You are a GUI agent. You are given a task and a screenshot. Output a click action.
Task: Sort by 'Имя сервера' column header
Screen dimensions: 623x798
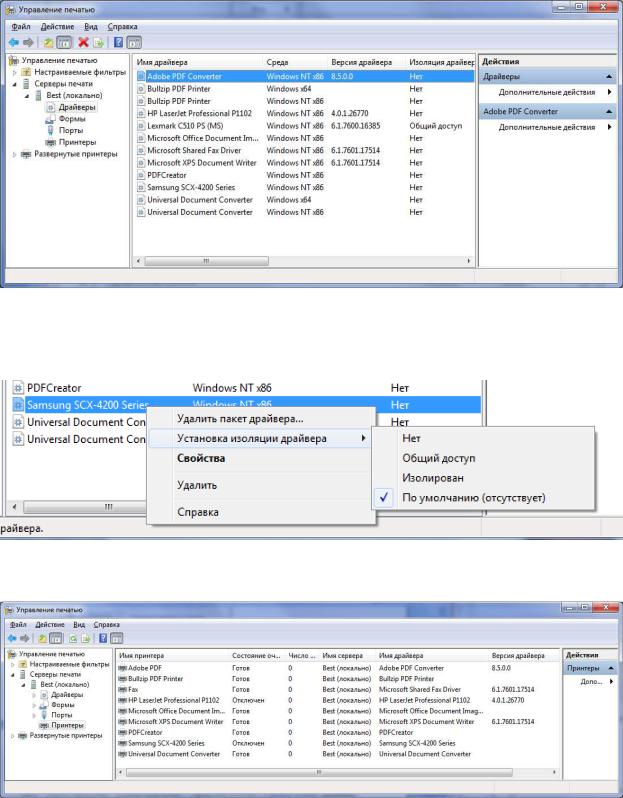tap(348, 656)
